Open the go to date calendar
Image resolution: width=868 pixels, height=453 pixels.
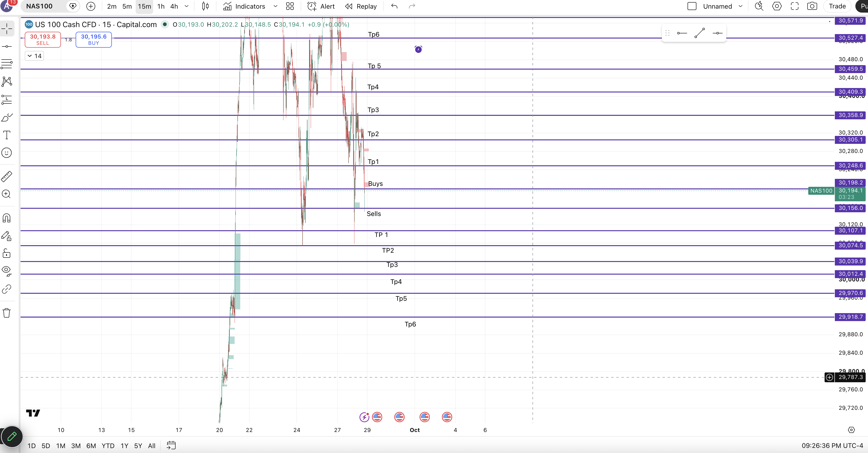(171, 446)
